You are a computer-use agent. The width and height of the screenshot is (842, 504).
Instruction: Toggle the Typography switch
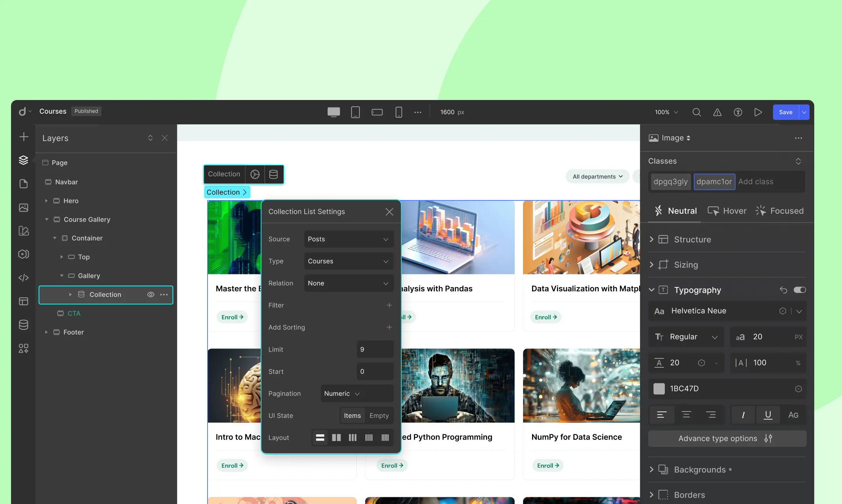pos(800,290)
